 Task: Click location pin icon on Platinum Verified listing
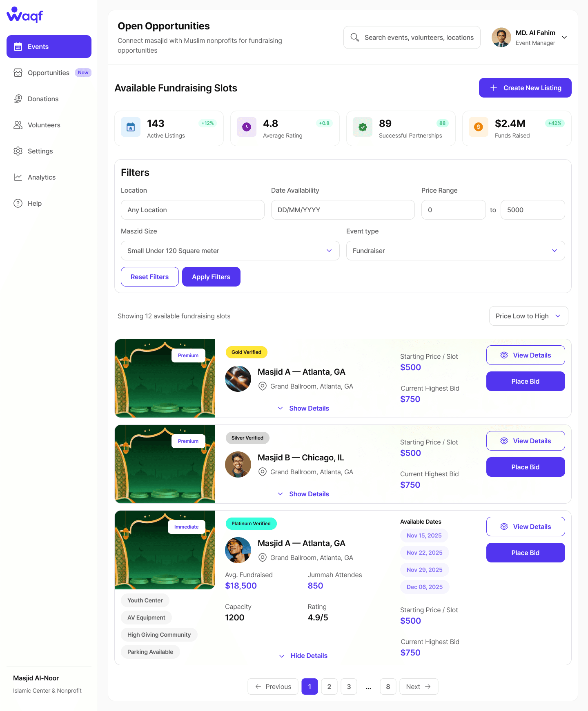(263, 558)
